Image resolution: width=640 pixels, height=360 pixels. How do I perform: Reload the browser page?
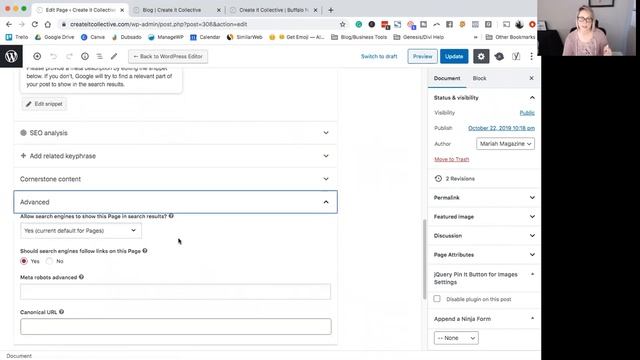pos(35,24)
